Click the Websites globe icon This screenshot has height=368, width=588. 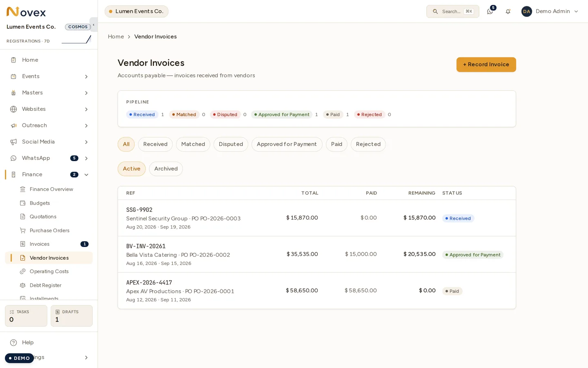(13, 109)
